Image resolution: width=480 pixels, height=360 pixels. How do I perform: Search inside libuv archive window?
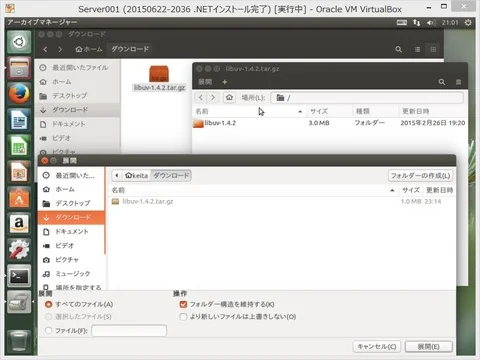tap(442, 82)
